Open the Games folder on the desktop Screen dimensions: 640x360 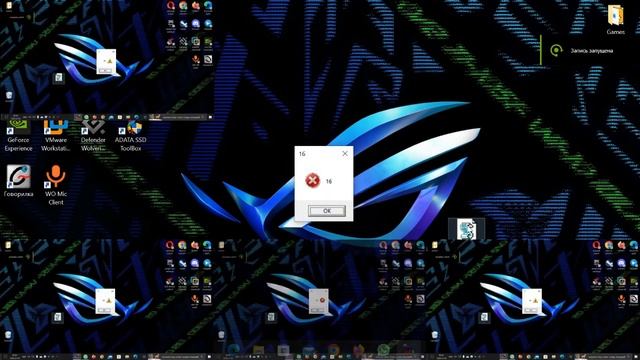coord(616,20)
